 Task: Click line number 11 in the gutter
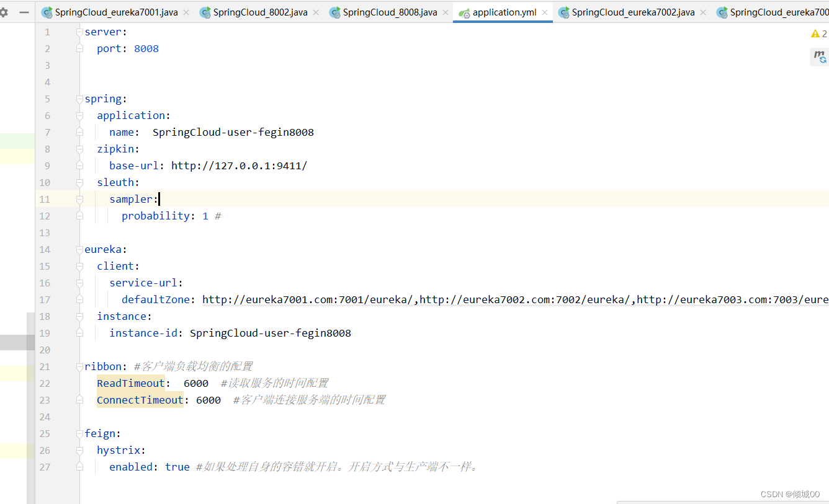[45, 199]
